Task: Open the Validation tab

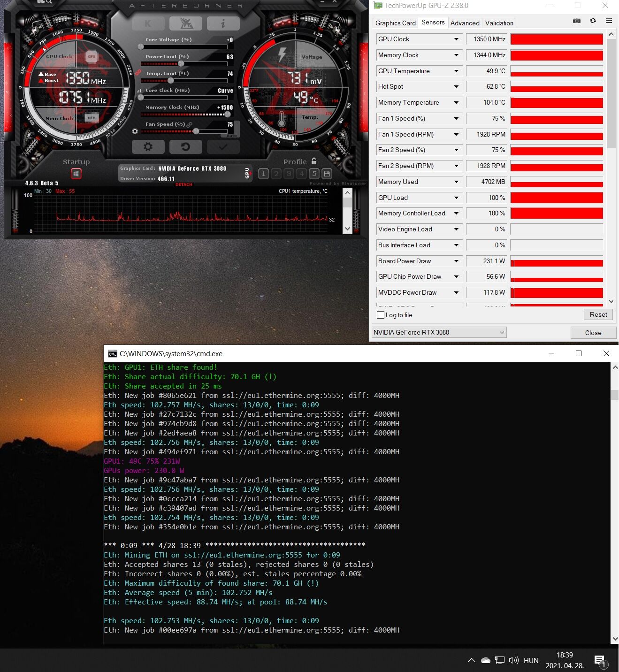Action: (499, 23)
